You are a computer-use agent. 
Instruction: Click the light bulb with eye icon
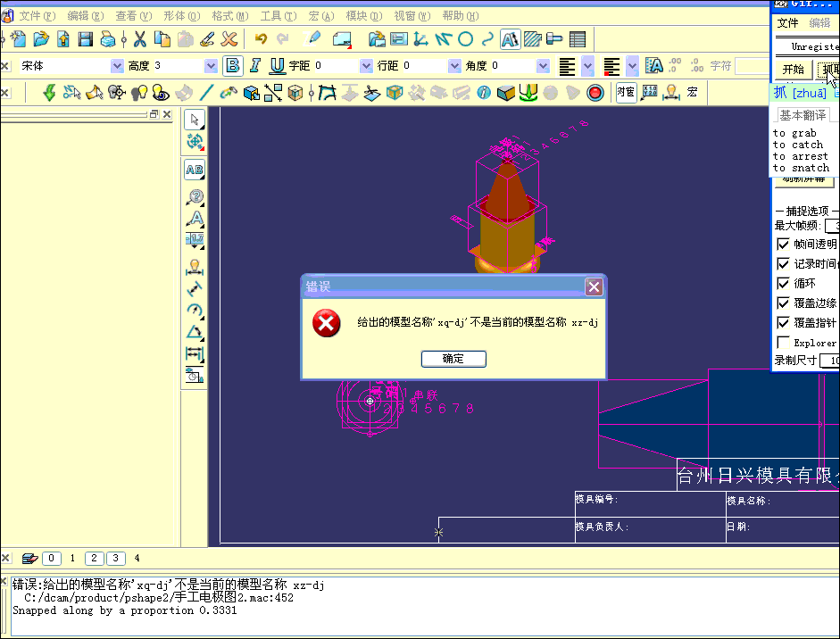(161, 93)
